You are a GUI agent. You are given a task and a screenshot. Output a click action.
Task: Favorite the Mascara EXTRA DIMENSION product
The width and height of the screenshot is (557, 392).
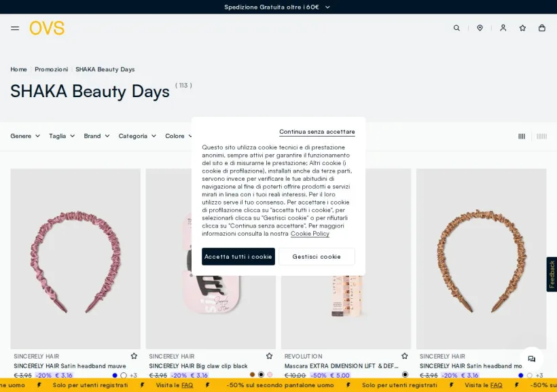point(405,356)
